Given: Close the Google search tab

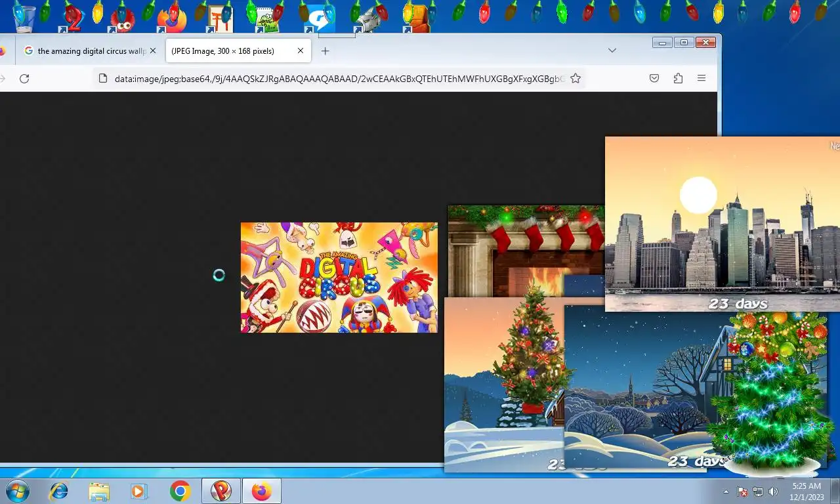Looking at the screenshot, I should 153,51.
